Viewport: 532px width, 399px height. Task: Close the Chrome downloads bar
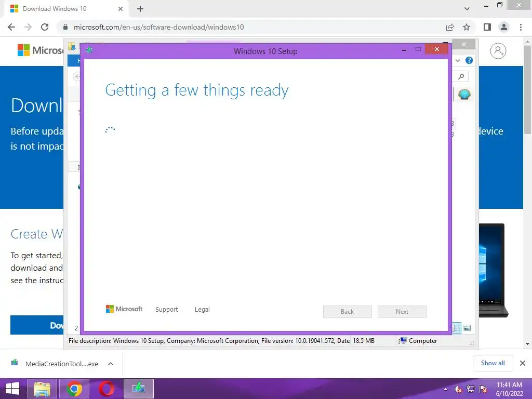click(x=523, y=363)
